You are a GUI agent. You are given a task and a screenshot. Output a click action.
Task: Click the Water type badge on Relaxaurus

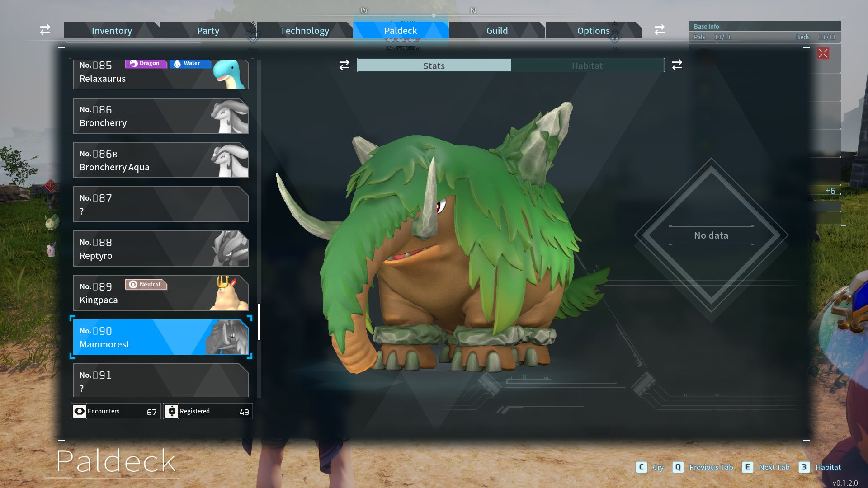pos(190,63)
